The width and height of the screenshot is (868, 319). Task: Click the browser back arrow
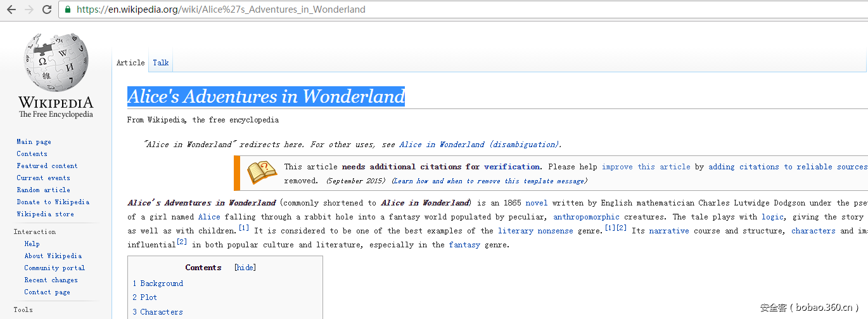(x=11, y=10)
